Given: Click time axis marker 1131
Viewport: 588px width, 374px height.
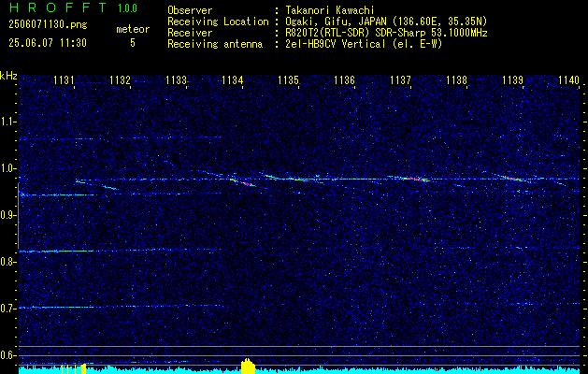Looking at the screenshot, I should pos(65,79).
